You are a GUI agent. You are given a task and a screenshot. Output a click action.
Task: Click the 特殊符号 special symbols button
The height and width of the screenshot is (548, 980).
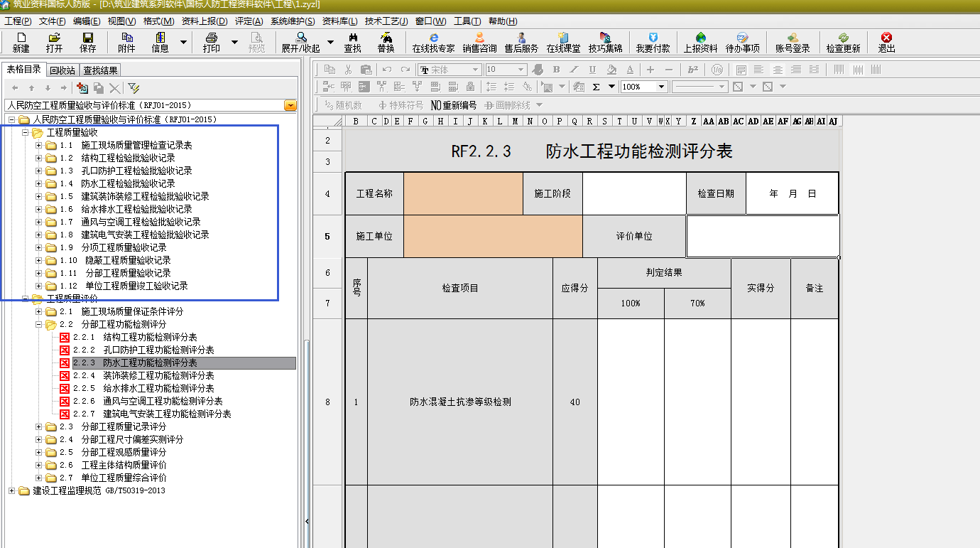[x=401, y=105]
